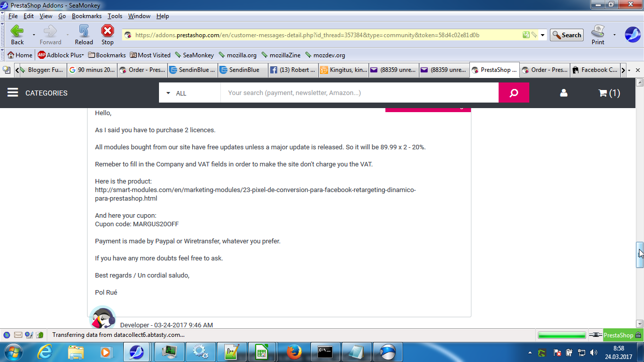Click the 'Cupon code: MARGUS20OFF' text

(137, 224)
